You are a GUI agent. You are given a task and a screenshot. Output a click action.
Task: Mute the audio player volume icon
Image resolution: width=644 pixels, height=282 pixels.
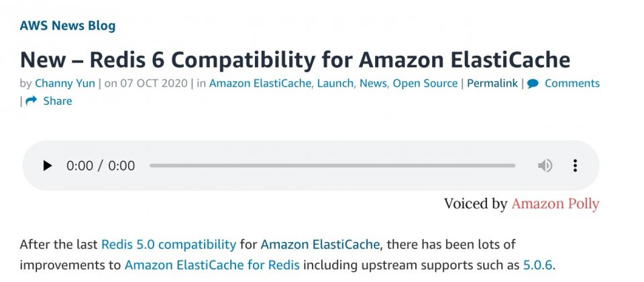(545, 166)
